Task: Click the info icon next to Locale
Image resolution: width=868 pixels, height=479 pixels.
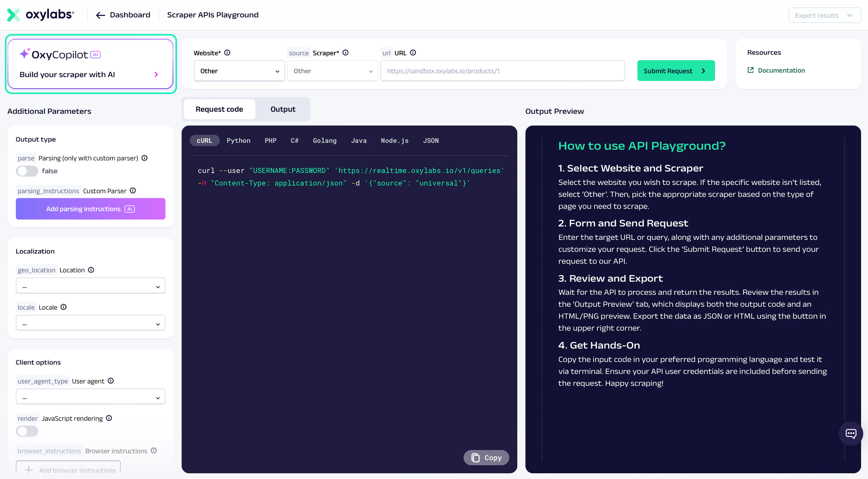Action: pyautogui.click(x=63, y=307)
